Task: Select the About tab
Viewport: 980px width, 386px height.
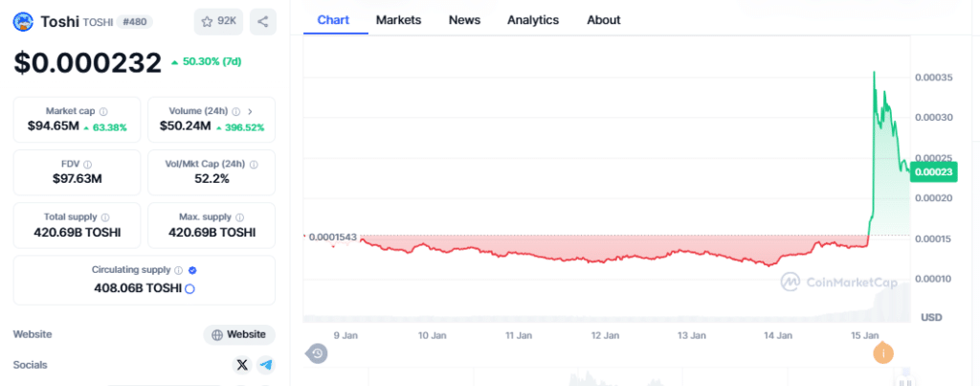Action: [603, 20]
